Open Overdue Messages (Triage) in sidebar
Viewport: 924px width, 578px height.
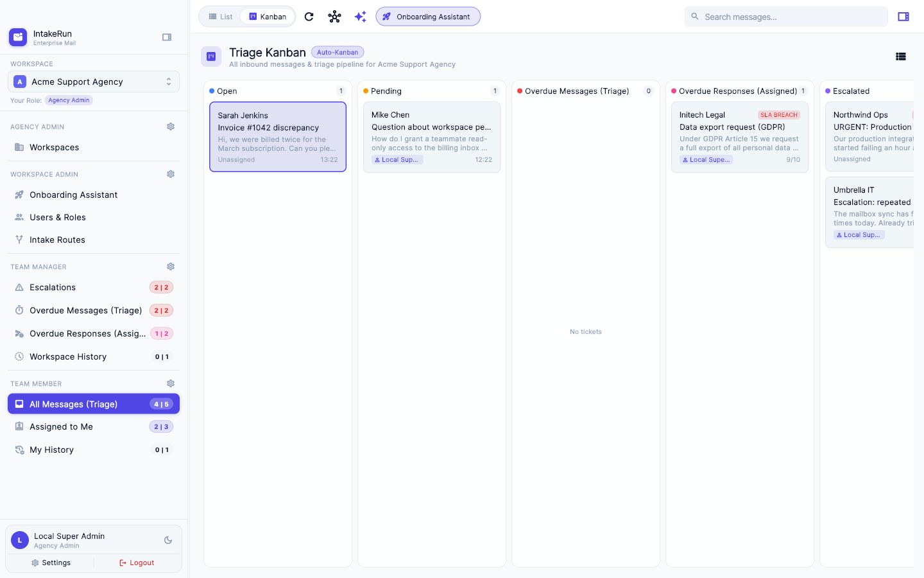point(94,310)
